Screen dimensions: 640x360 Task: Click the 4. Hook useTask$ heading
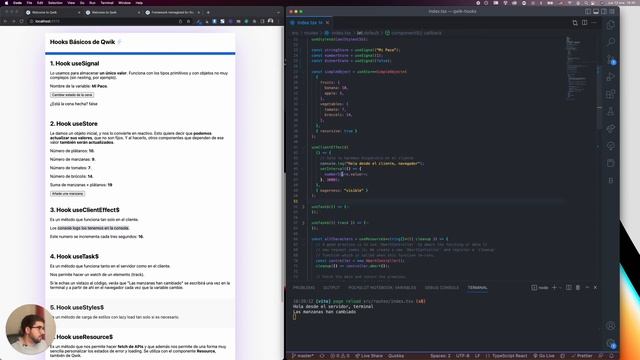74,256
